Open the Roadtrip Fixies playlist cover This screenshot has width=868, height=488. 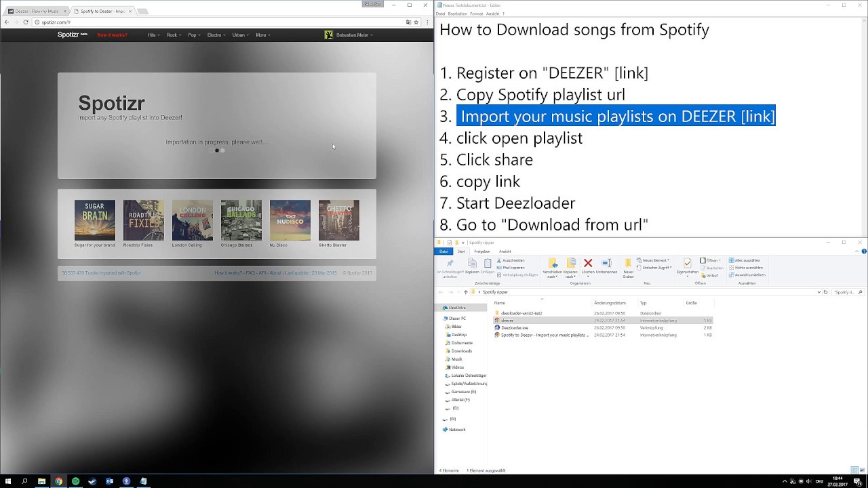144,220
